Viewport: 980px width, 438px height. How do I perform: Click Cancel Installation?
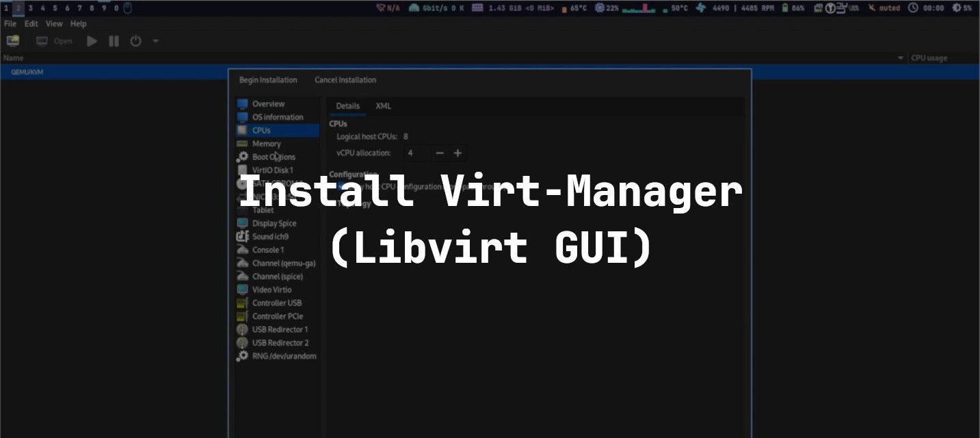[x=345, y=80]
